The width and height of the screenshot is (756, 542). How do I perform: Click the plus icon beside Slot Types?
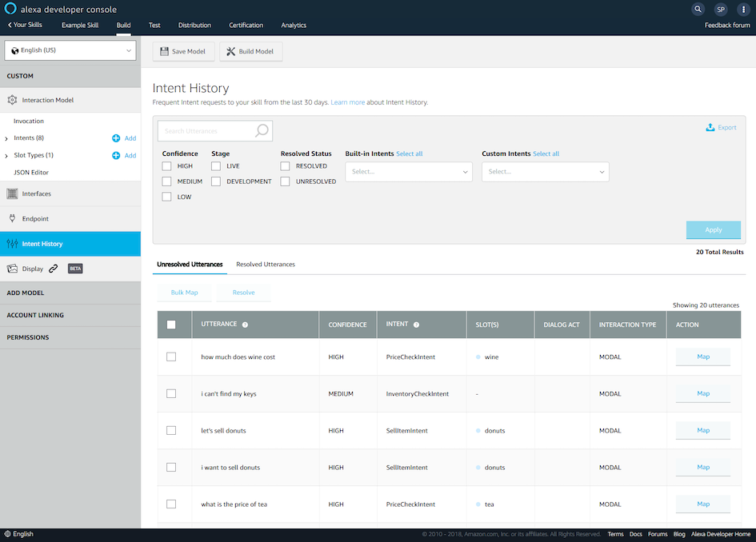pyautogui.click(x=116, y=155)
